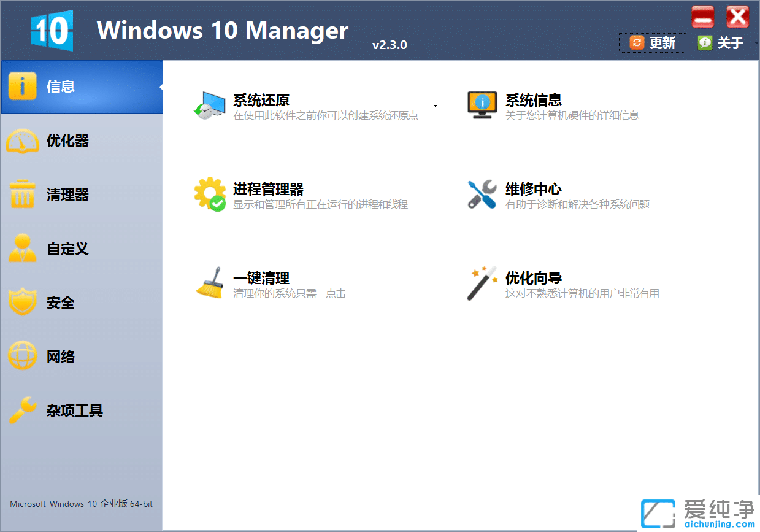Screen dimensions: 760x532
Task: Open 杂项工具 via the wrench icon
Action: pos(23,410)
